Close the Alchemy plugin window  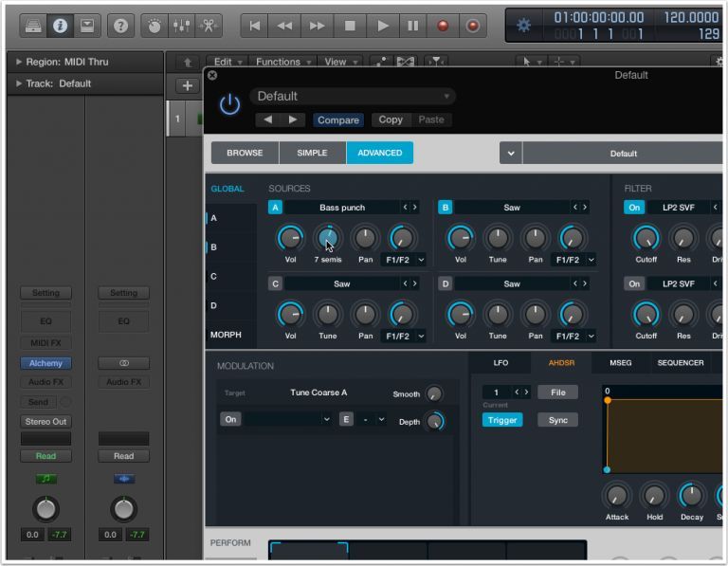click(x=212, y=75)
